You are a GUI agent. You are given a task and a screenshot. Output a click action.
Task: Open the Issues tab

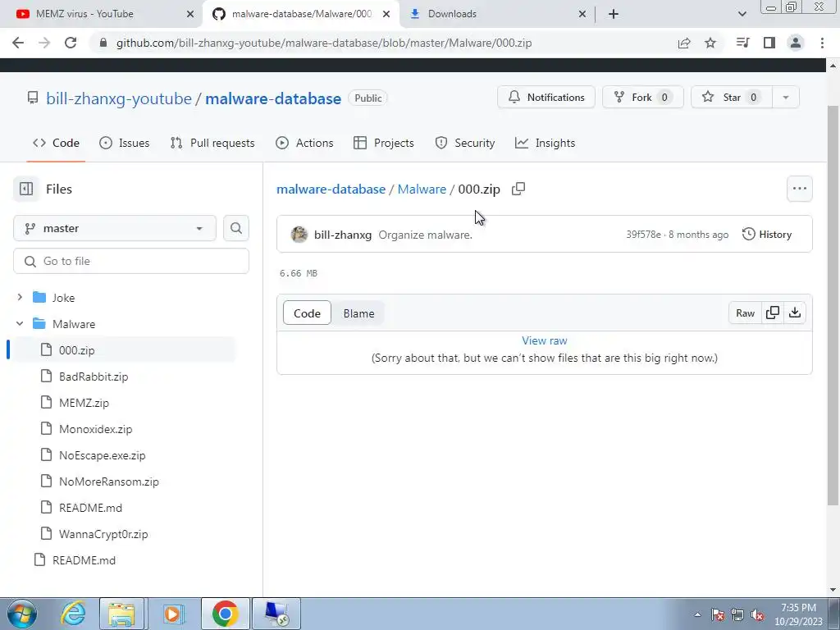point(125,143)
